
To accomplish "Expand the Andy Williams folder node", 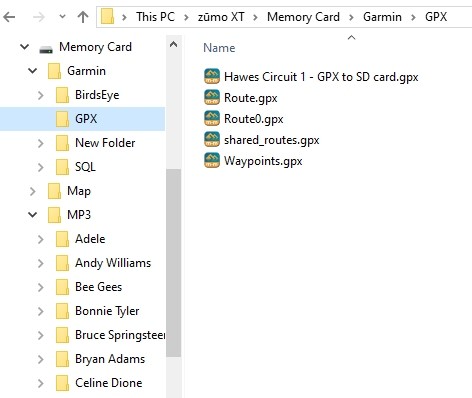I will coord(41,263).
